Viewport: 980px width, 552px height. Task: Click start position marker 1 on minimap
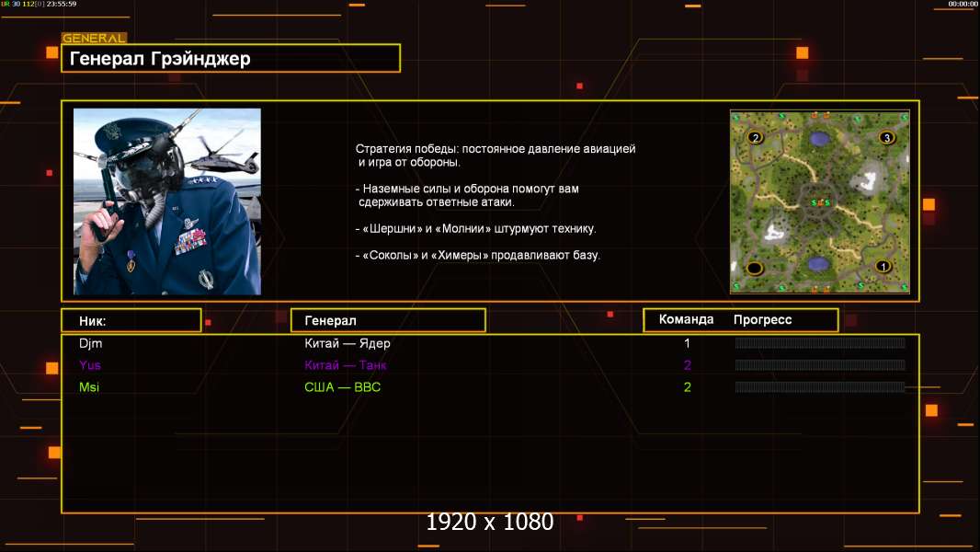[883, 266]
